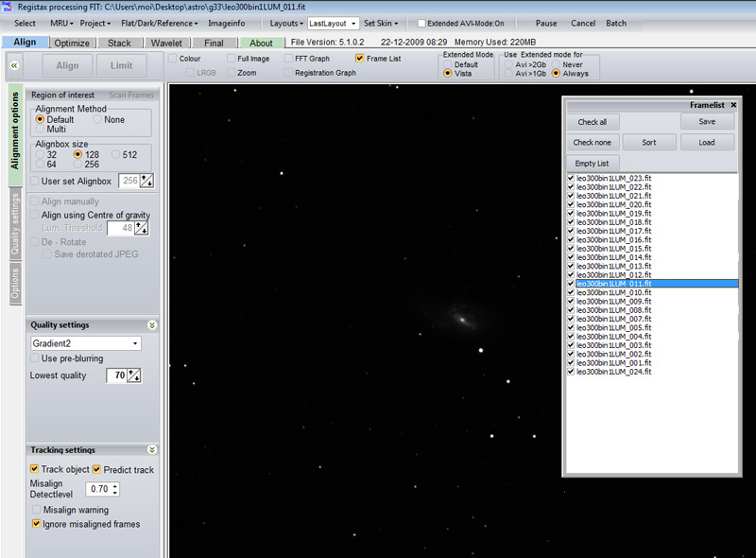This screenshot has width=756, height=558.
Task: Click Save in Framelist
Action: tap(707, 122)
